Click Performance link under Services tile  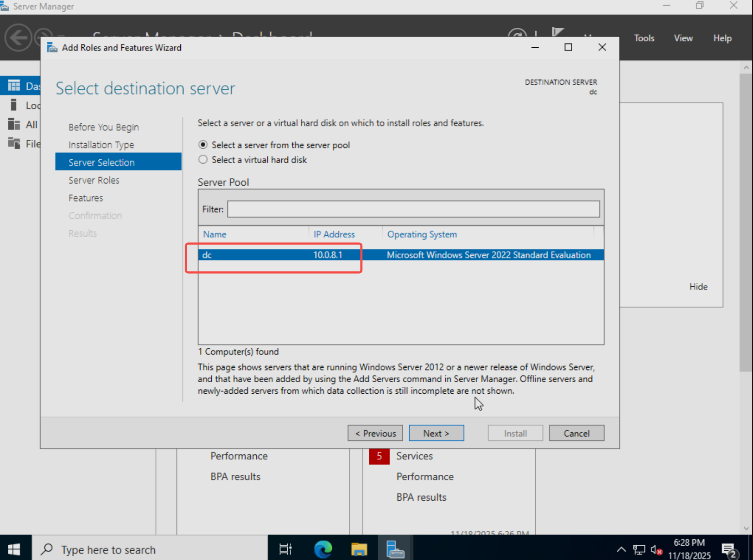(x=425, y=476)
